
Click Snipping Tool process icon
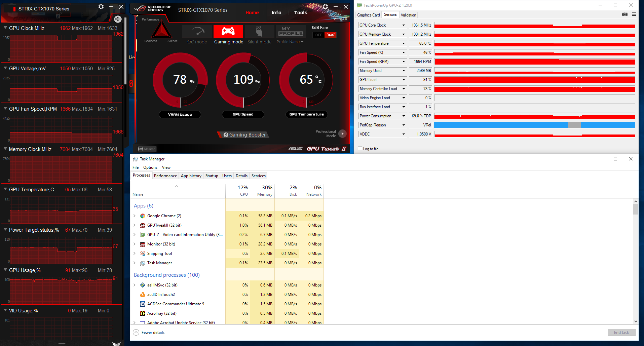tap(143, 254)
